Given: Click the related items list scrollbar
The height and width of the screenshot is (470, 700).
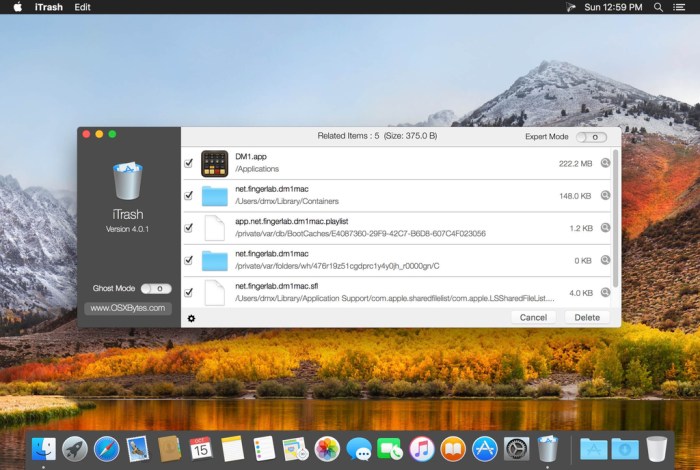Looking at the screenshot, I should click(616, 219).
